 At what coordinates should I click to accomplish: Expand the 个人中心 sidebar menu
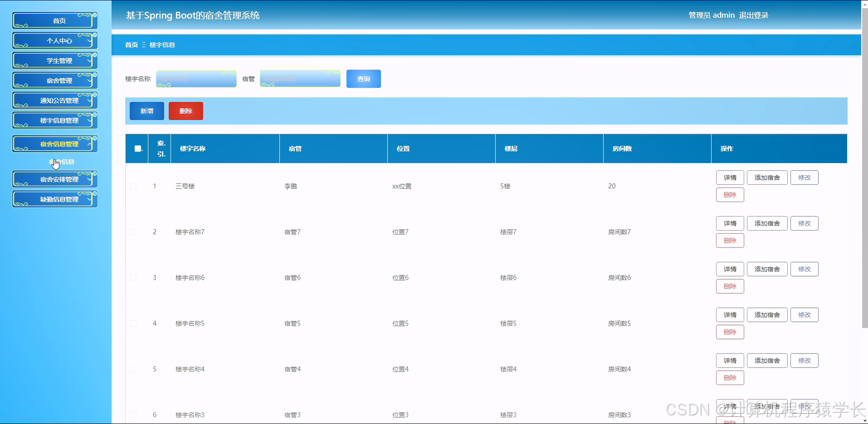click(x=55, y=41)
